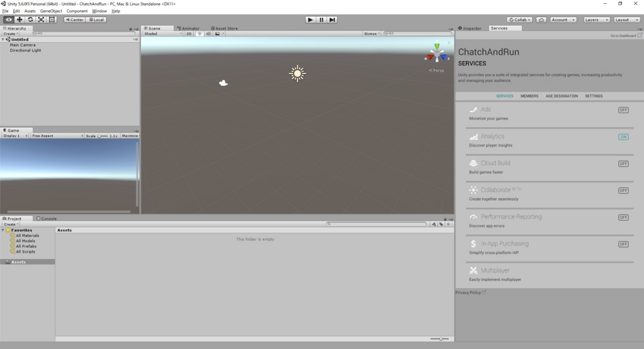Open the Account dropdown
The height and width of the screenshot is (349, 644).
pyautogui.click(x=563, y=19)
